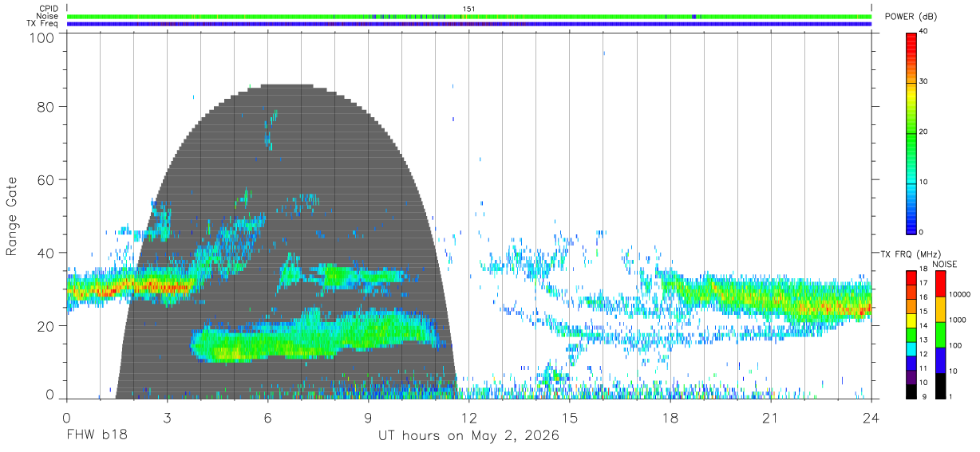Image resolution: width=980 pixels, height=452 pixels.
Task: Click the "1000" label on the NOISE scale
Action: click(957, 320)
